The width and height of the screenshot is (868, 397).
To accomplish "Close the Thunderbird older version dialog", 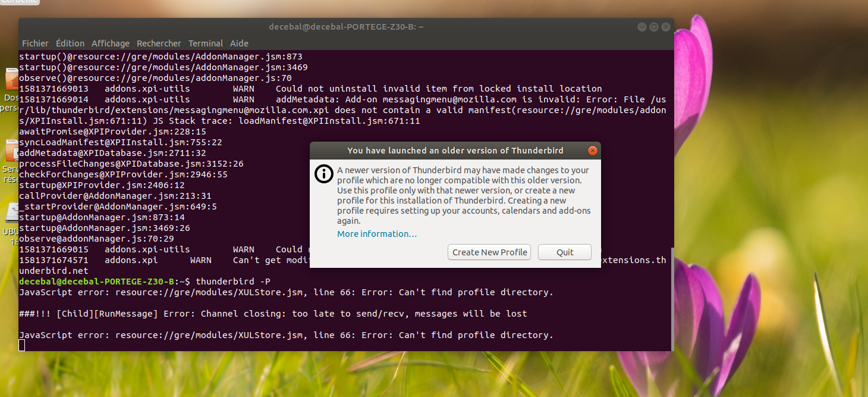I will [592, 151].
